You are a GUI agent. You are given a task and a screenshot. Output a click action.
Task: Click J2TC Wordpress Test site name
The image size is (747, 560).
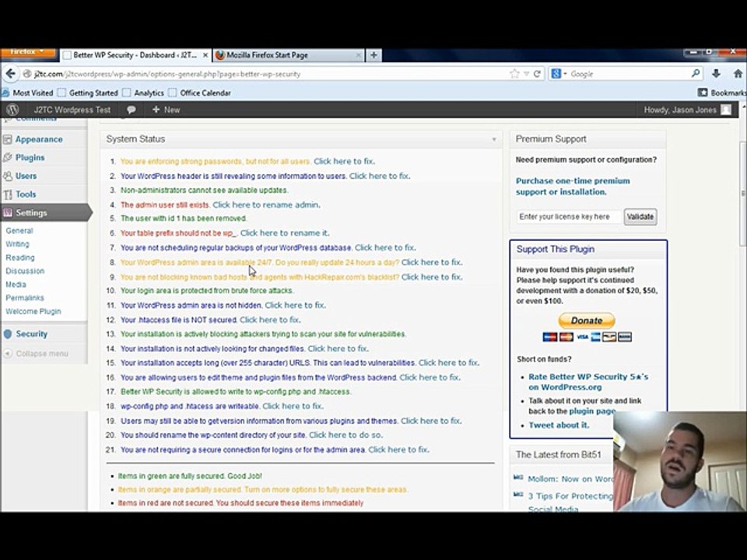tap(72, 110)
